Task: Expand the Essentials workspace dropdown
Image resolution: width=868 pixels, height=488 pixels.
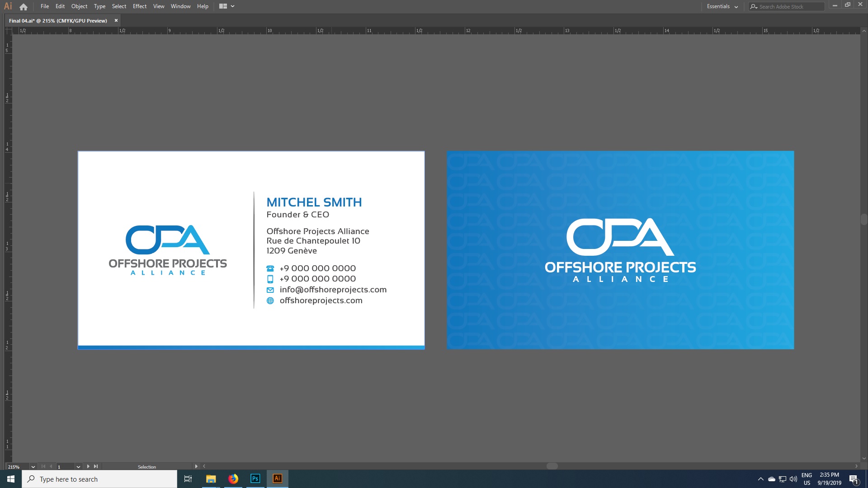Action: tap(736, 6)
